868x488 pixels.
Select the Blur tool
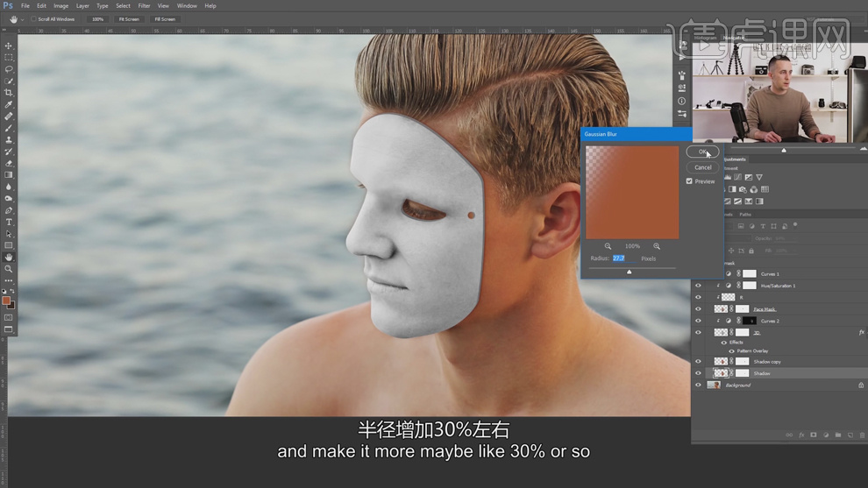coord(8,187)
